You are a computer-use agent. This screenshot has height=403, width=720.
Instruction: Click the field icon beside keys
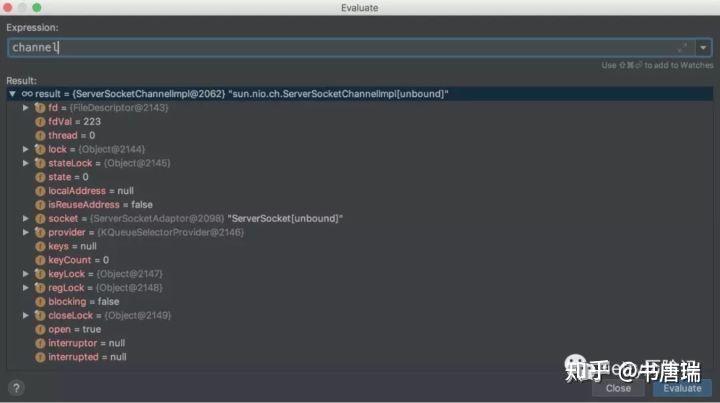40,246
